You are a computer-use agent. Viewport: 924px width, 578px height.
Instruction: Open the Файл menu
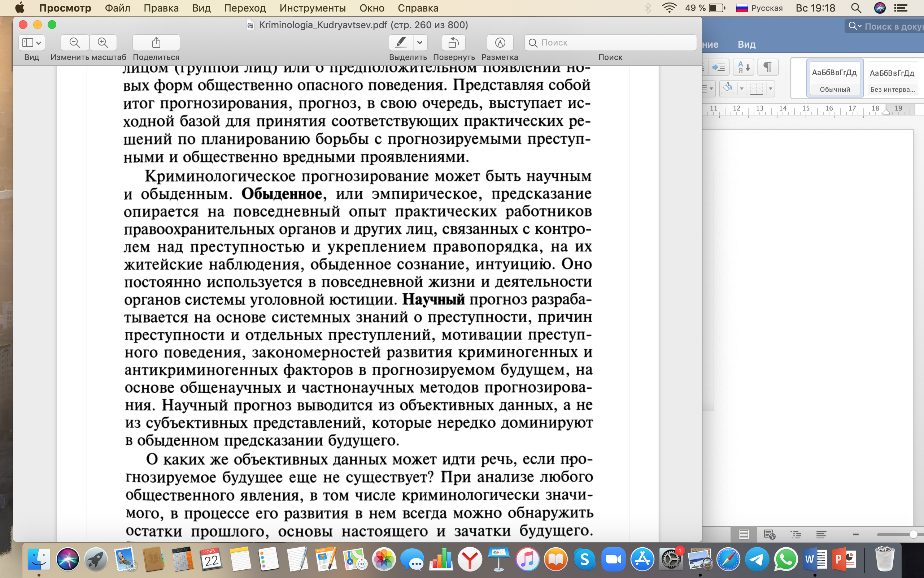click(x=118, y=8)
